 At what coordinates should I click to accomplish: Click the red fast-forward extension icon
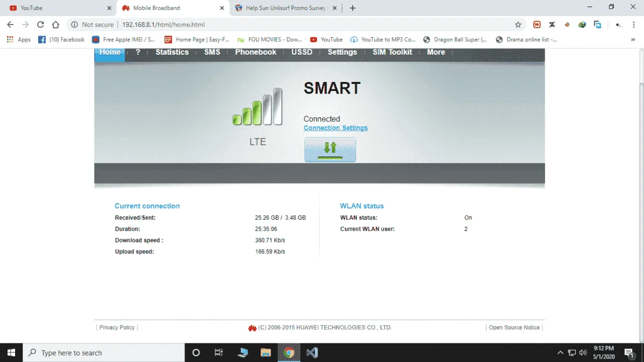coord(537,25)
